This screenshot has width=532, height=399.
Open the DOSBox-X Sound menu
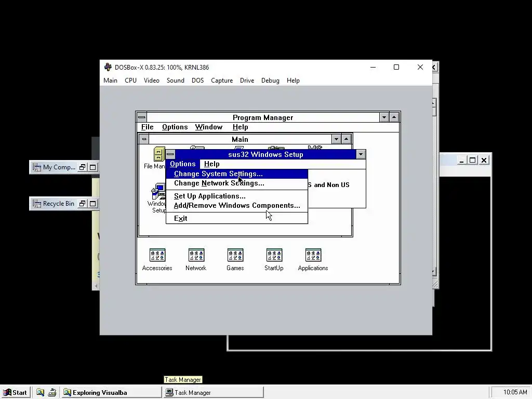click(176, 81)
